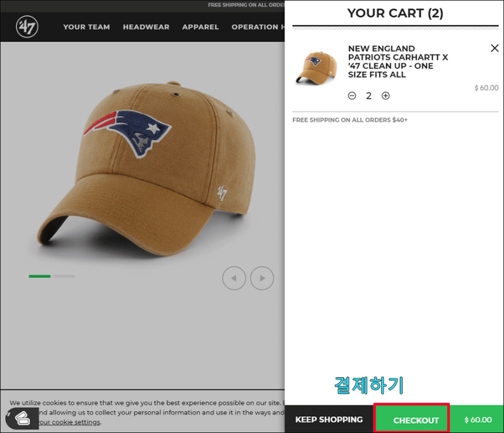Image resolution: width=504 pixels, height=433 pixels.
Task: Click the $ 60.00 item price
Action: (x=486, y=88)
